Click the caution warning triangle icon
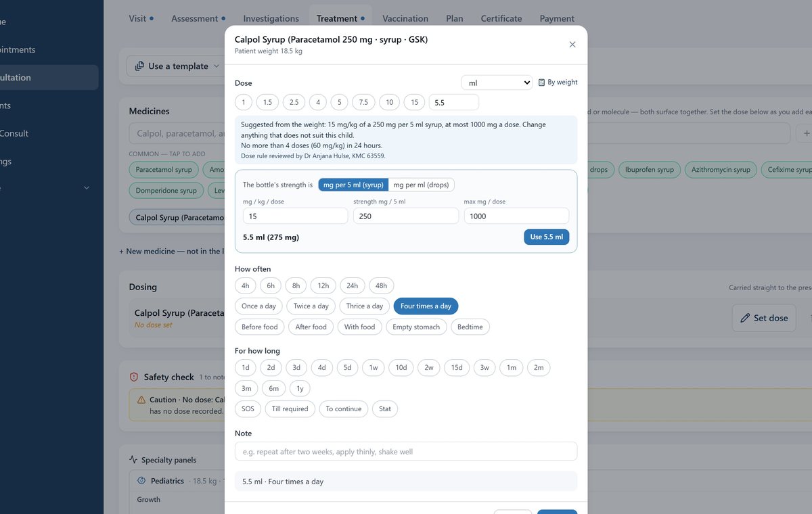This screenshot has height=514, width=812. 141,400
